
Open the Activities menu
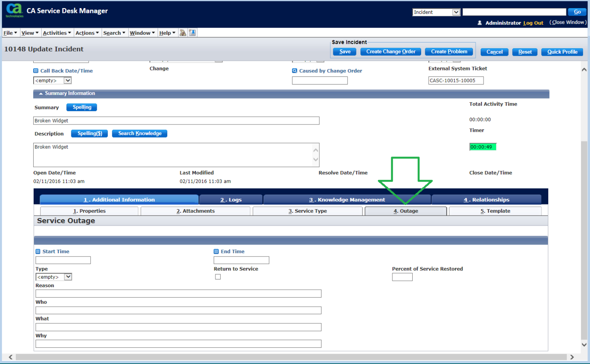pyautogui.click(x=57, y=33)
